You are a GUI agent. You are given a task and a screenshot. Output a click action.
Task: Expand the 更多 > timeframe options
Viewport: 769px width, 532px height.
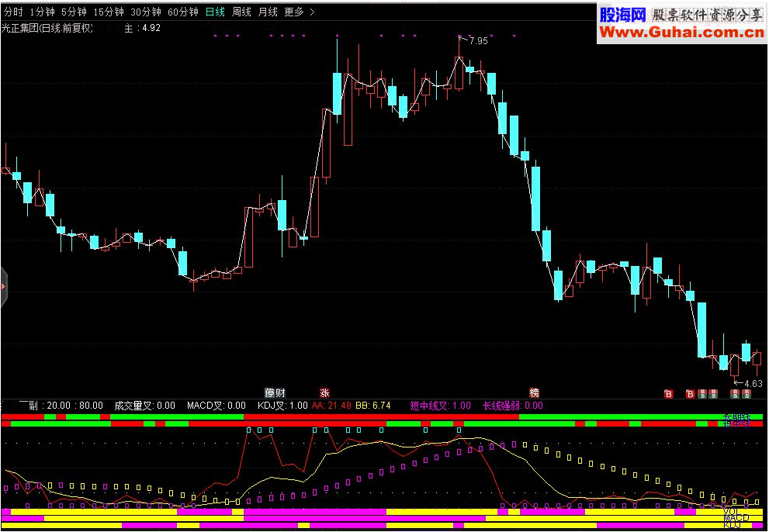300,12
